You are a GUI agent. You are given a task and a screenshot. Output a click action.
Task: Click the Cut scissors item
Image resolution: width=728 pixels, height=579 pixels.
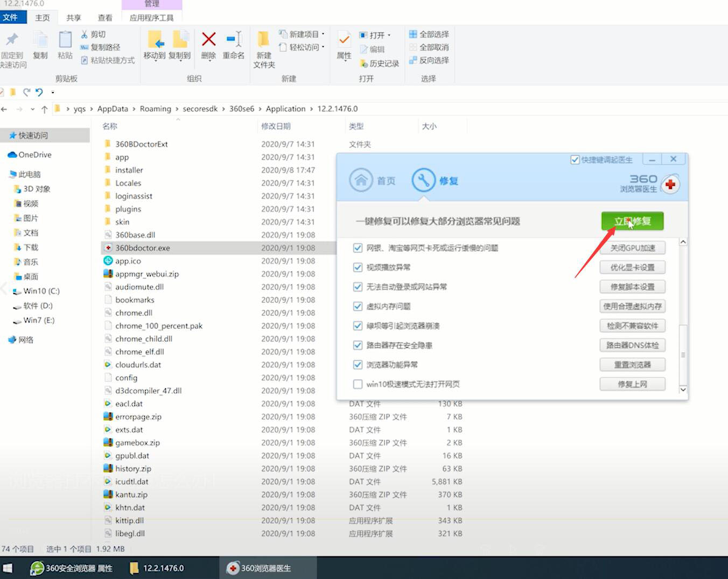[93, 34]
